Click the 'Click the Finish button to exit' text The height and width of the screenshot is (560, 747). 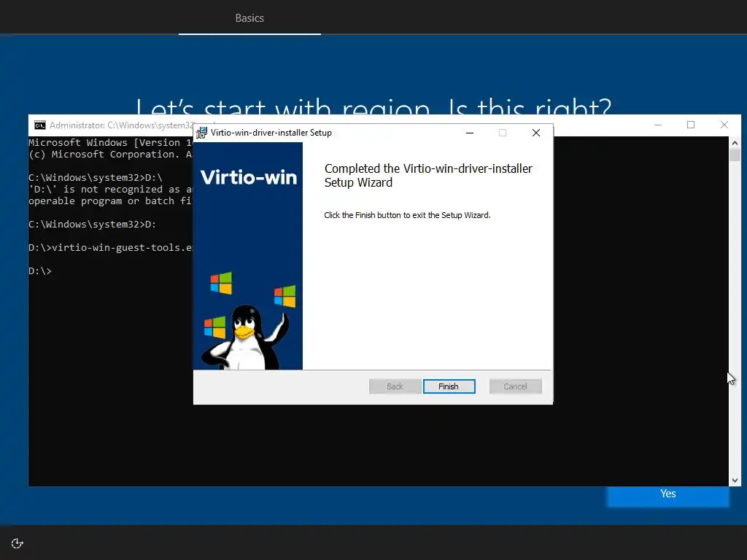(407, 215)
